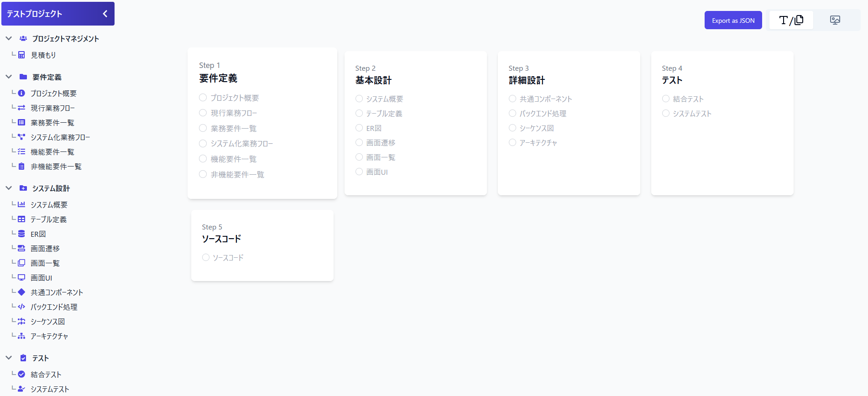
Task: Click the list icon next to 業務要件一覧 in sidebar
Action: point(21,122)
